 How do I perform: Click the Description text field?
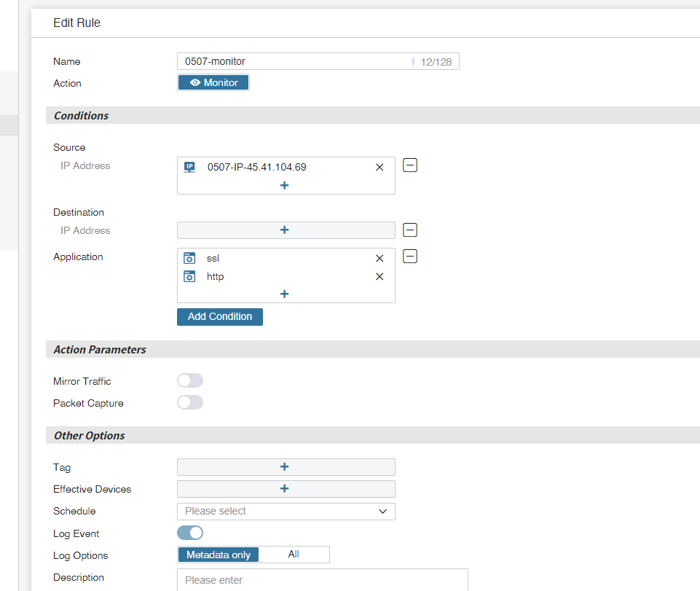322,580
